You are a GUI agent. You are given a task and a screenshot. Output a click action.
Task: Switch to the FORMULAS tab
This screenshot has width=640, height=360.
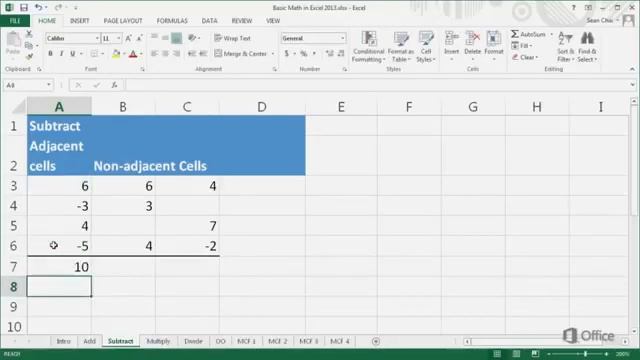172,21
